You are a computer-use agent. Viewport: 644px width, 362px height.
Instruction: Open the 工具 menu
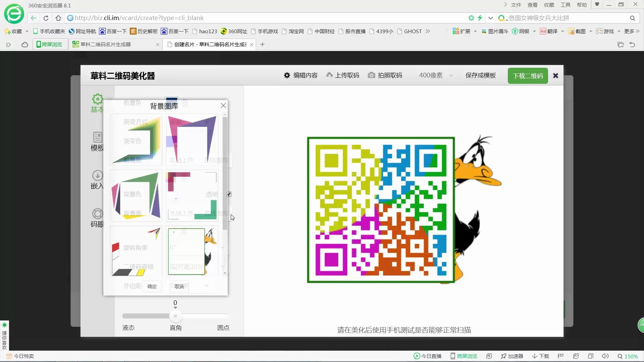tap(565, 5)
